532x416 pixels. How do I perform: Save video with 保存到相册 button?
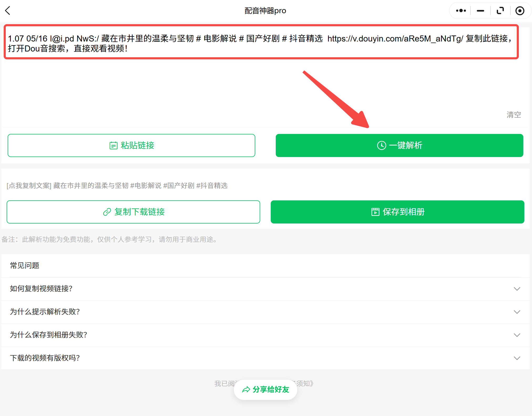tap(397, 212)
